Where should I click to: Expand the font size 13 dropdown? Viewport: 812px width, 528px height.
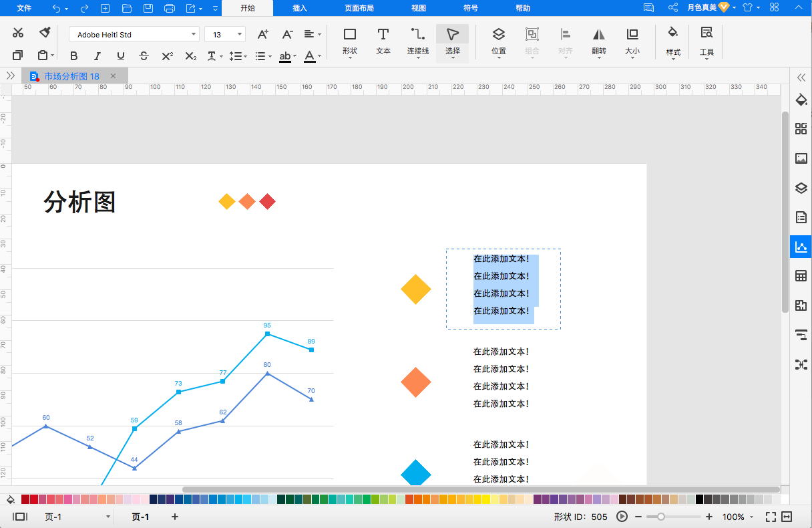[225, 34]
